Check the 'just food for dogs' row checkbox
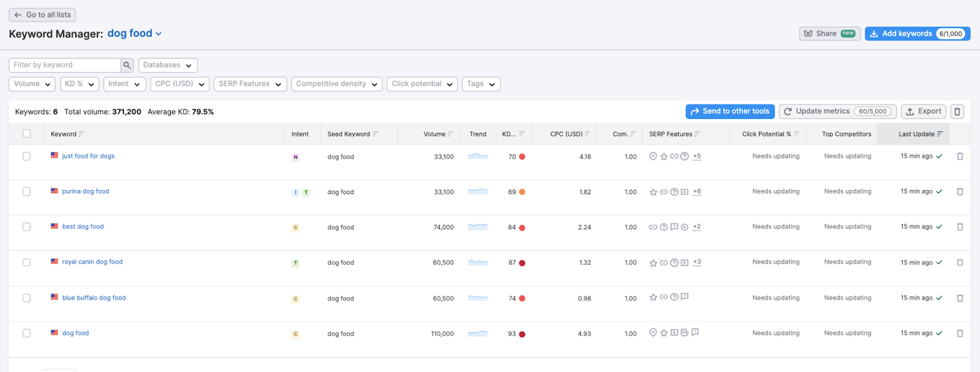 click(26, 156)
